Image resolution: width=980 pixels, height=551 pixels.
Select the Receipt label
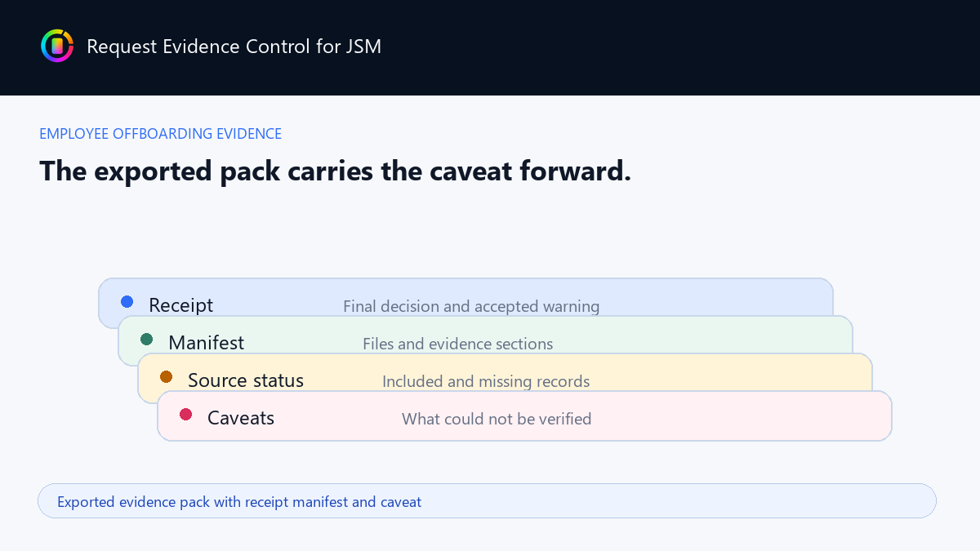point(181,305)
